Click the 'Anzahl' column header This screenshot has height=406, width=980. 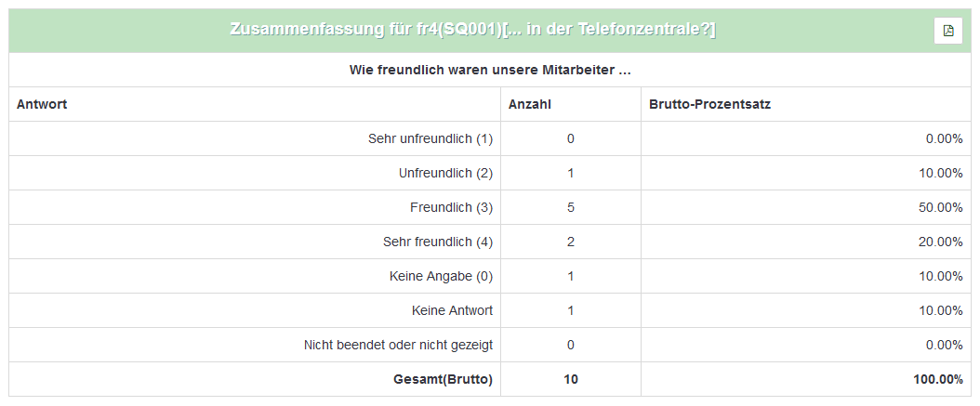(x=530, y=104)
